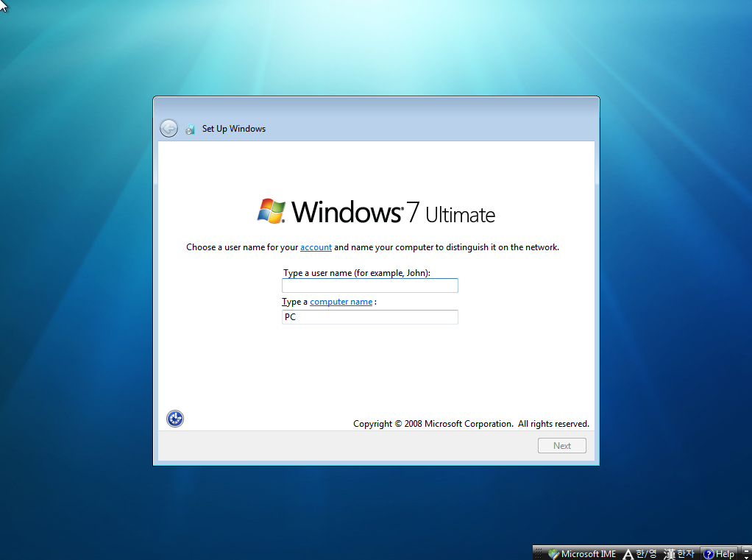Image resolution: width=752 pixels, height=560 pixels.
Task: Click the Next button
Action: (562, 446)
